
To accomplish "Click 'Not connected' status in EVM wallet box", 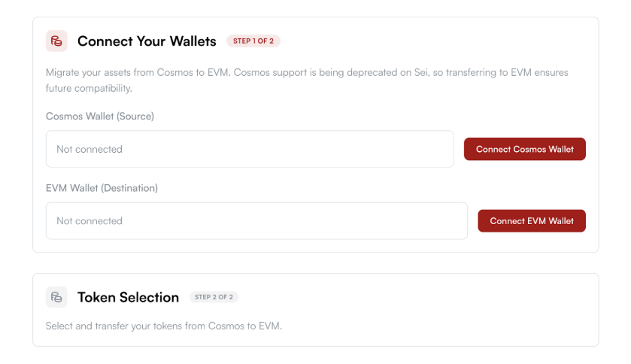I will click(x=89, y=221).
